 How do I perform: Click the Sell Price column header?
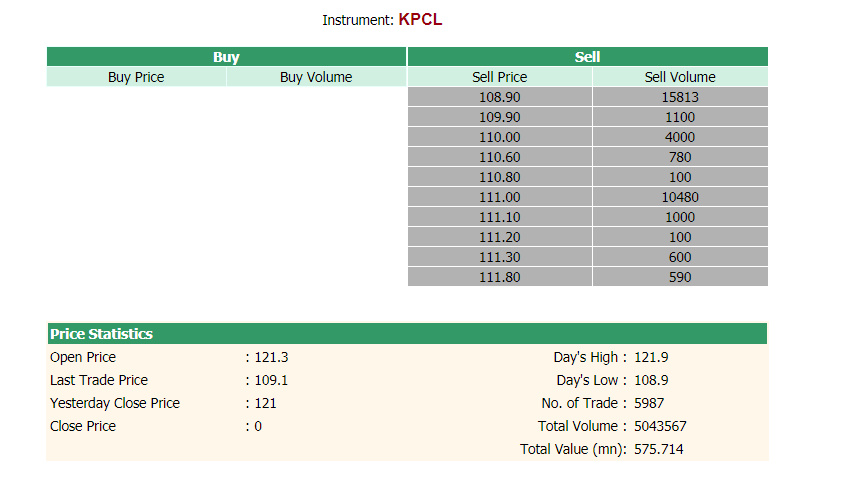point(499,77)
